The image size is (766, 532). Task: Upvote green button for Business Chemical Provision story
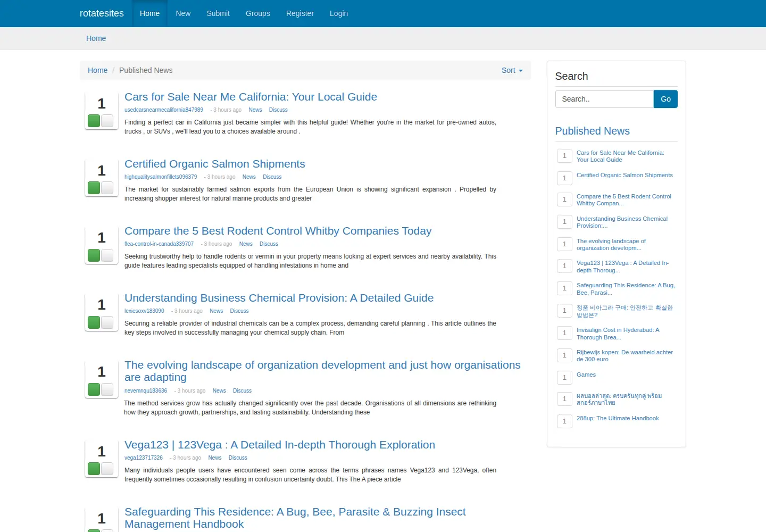(94, 322)
